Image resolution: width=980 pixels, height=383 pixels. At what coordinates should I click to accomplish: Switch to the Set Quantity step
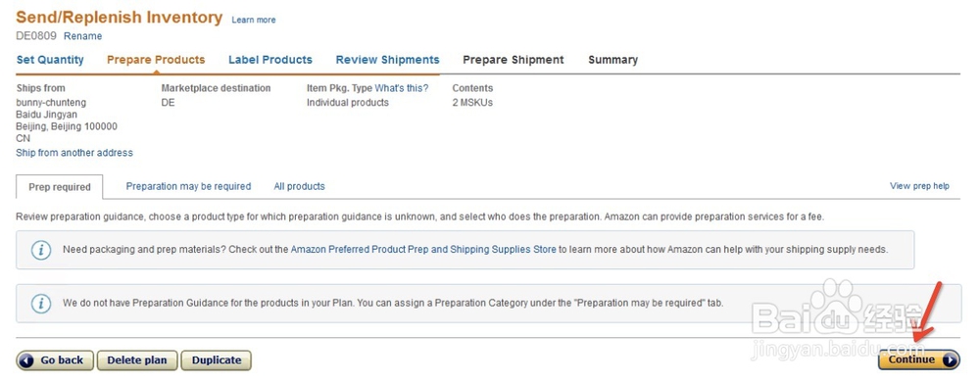[50, 60]
